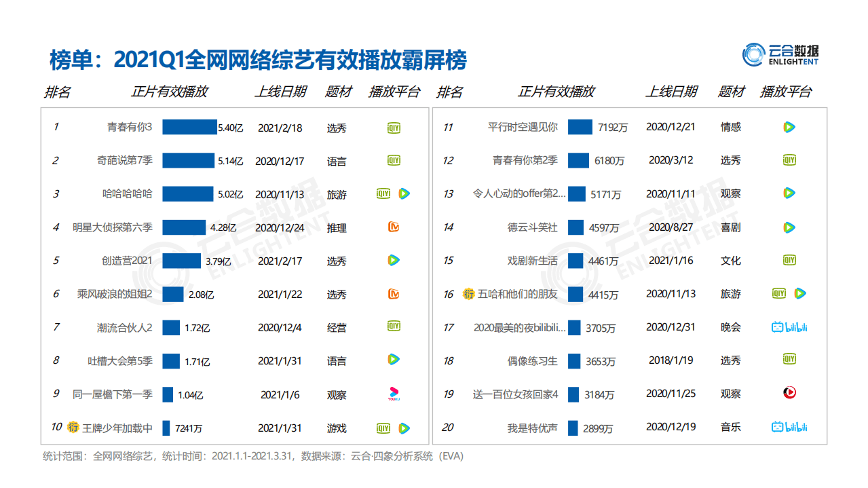Select the show title 青春有你3

point(130,127)
